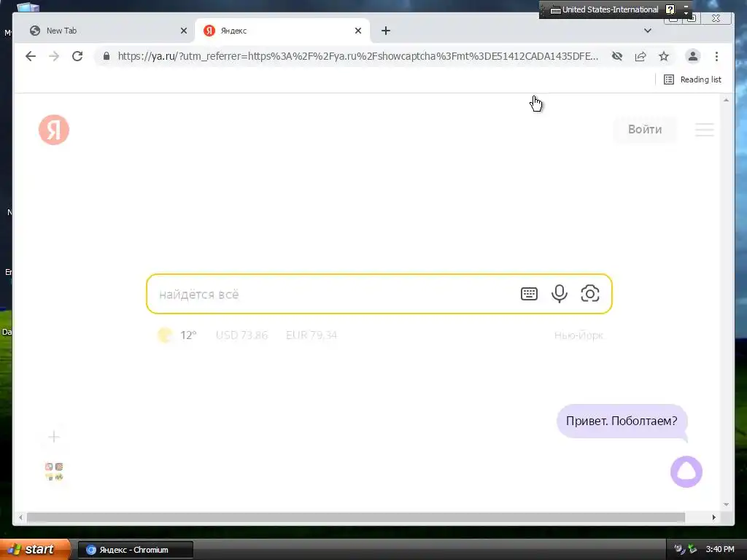
Task: Click the first system tray icon
Action: (x=679, y=549)
